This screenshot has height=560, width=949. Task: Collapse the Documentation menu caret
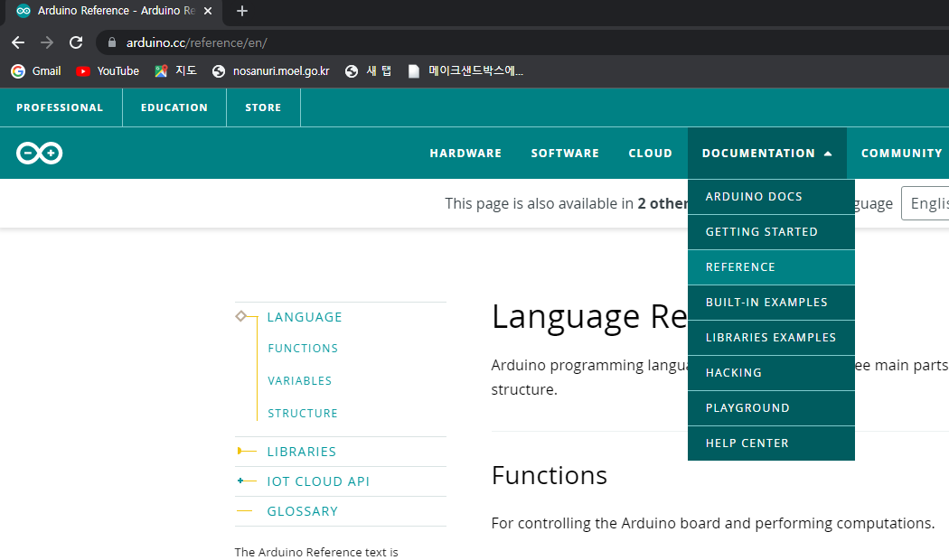click(828, 154)
